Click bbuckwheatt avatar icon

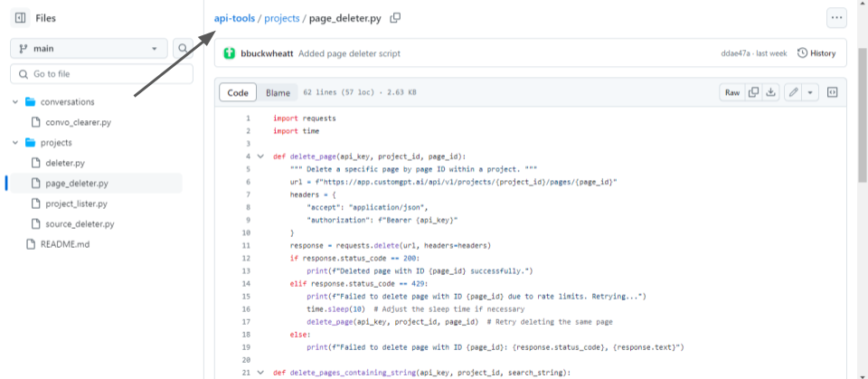click(230, 53)
